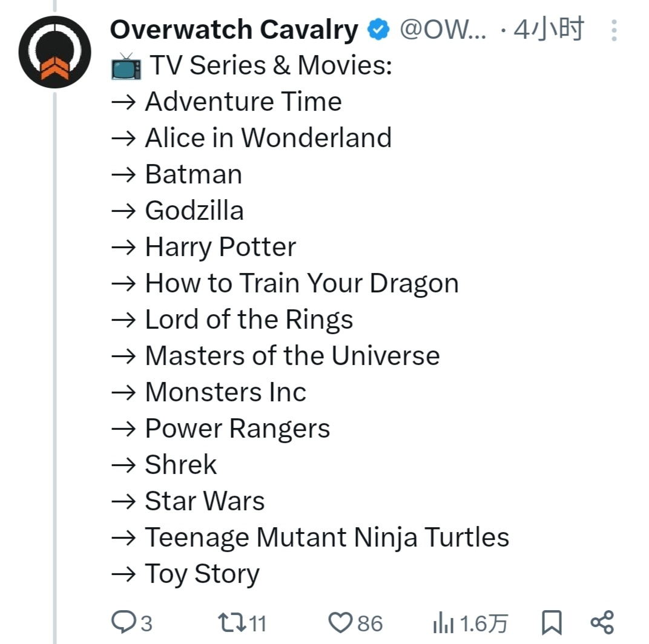This screenshot has width=649, height=644.
Task: Click the repost count 11
Action: click(x=258, y=623)
